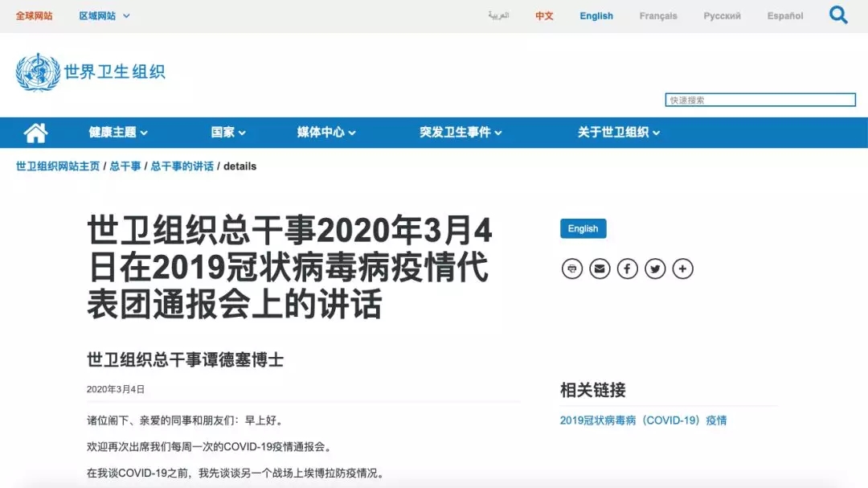Open 2019冠状病毒病 (COVID-19) 疫情 link

click(643, 420)
